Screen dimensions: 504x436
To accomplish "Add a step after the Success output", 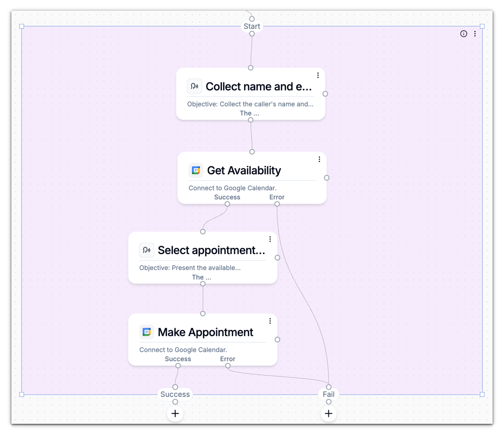I will [x=175, y=413].
